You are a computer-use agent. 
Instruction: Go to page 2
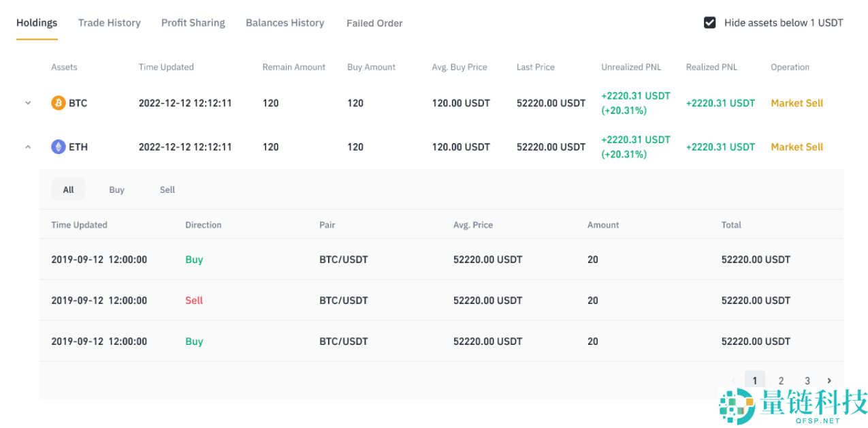coord(781,381)
